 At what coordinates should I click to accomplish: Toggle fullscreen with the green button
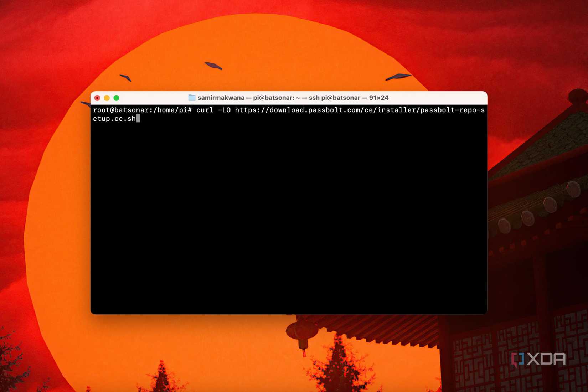pos(117,97)
